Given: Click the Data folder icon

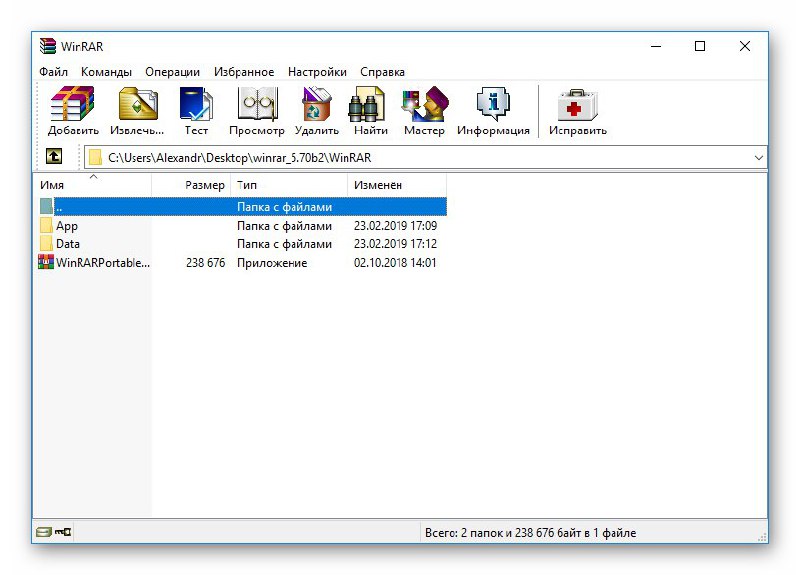Looking at the screenshot, I should pos(46,243).
